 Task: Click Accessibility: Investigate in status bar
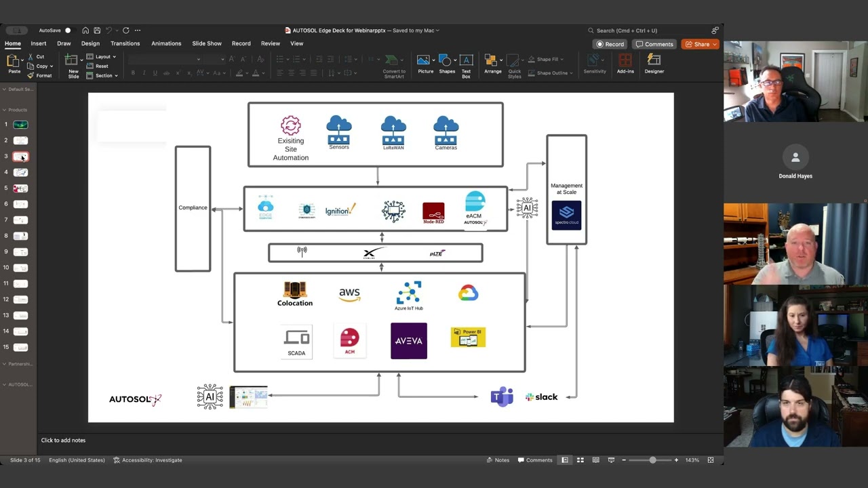pyautogui.click(x=147, y=460)
